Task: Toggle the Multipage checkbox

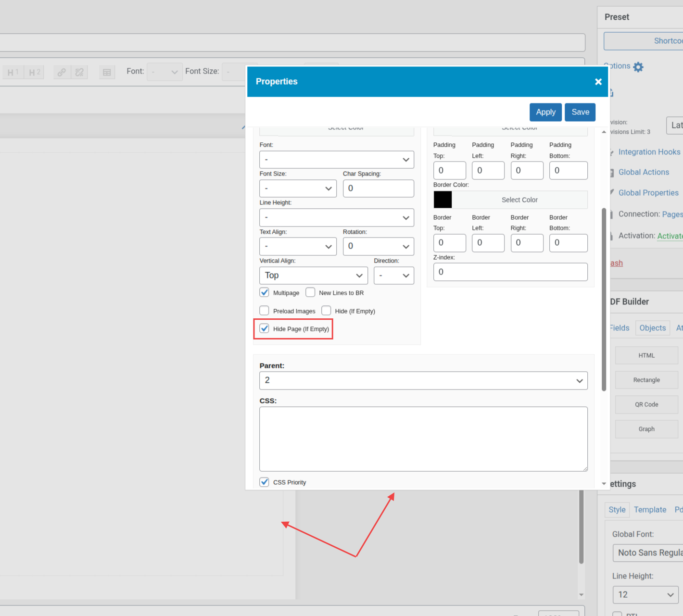Action: pyautogui.click(x=264, y=292)
